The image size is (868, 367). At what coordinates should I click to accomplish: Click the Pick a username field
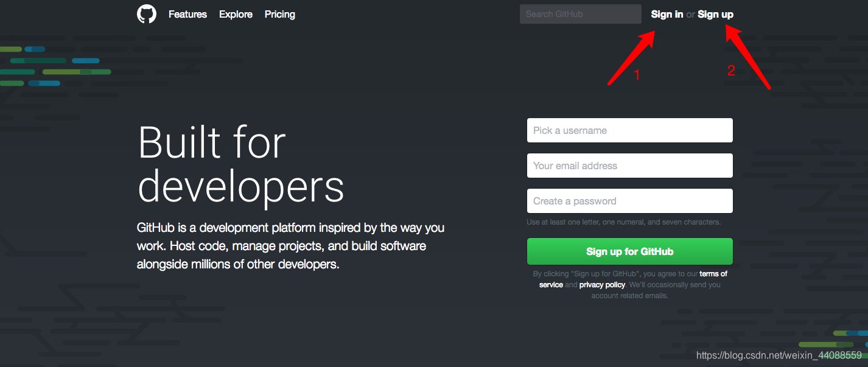point(630,130)
